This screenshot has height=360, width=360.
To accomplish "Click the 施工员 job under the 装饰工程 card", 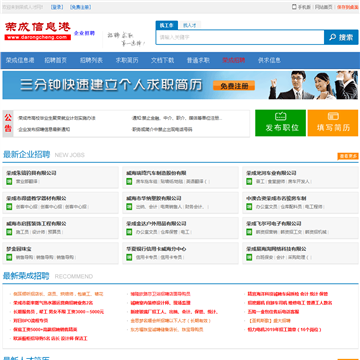I will click(22, 232).
